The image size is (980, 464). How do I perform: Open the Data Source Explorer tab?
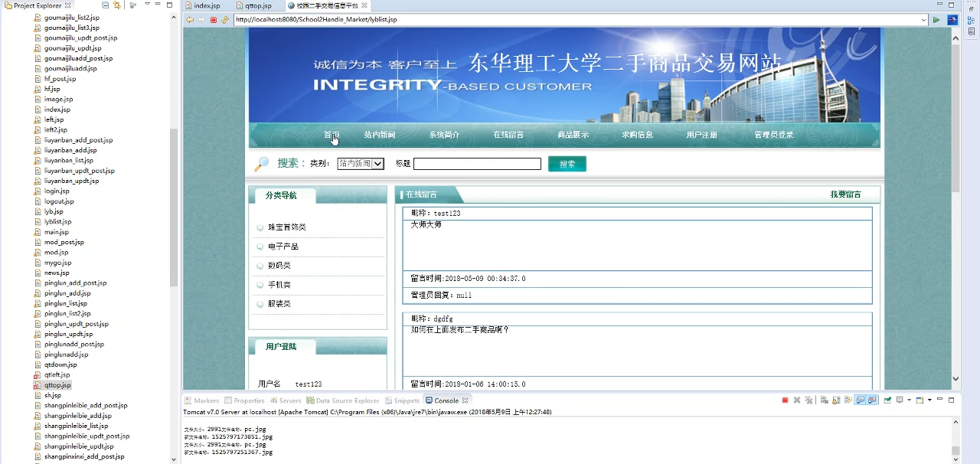[343, 400]
